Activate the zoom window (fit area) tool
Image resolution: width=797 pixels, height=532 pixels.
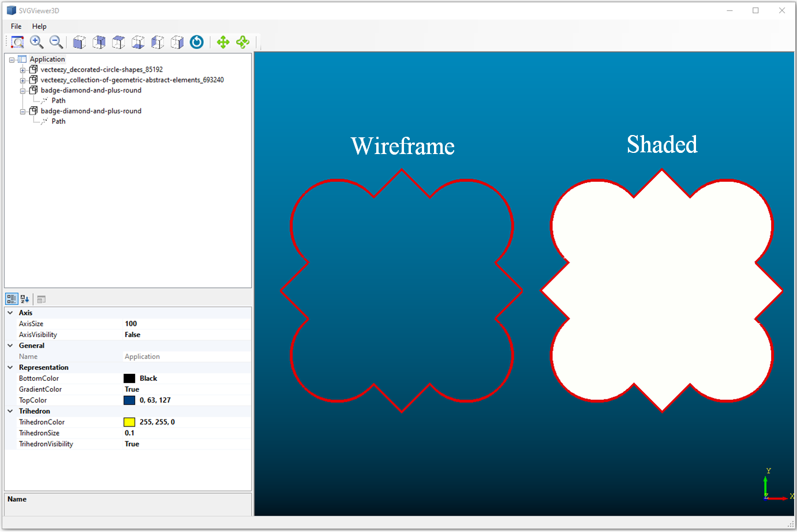[x=17, y=42]
